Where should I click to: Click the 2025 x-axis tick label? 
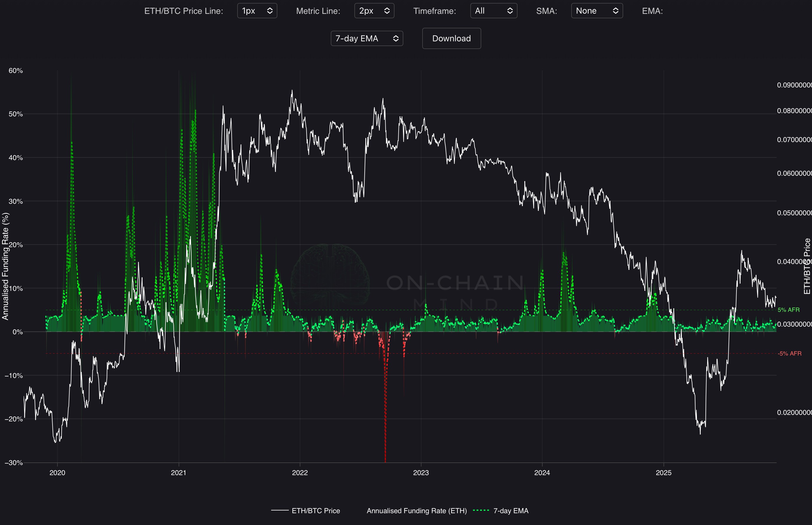(663, 473)
